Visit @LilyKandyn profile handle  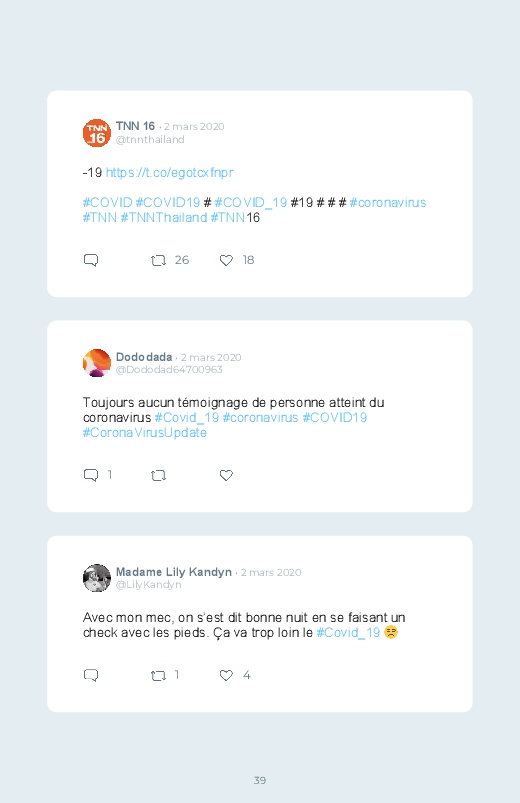149,584
